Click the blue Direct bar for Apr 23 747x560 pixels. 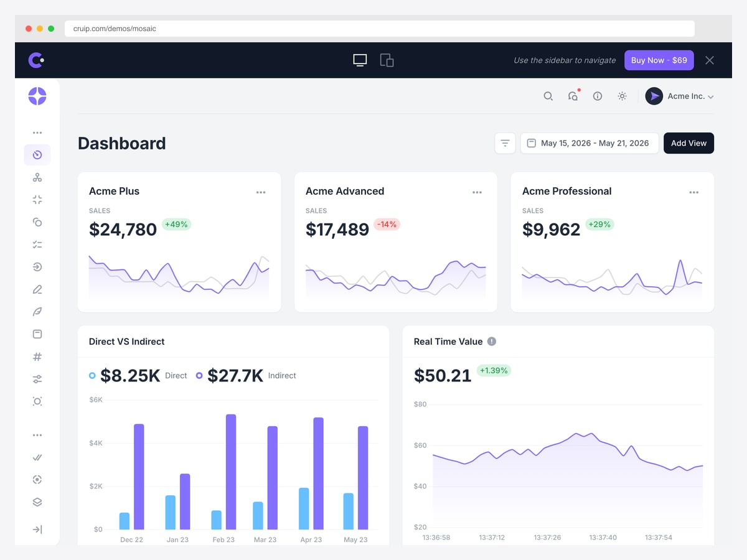pyautogui.click(x=304, y=508)
